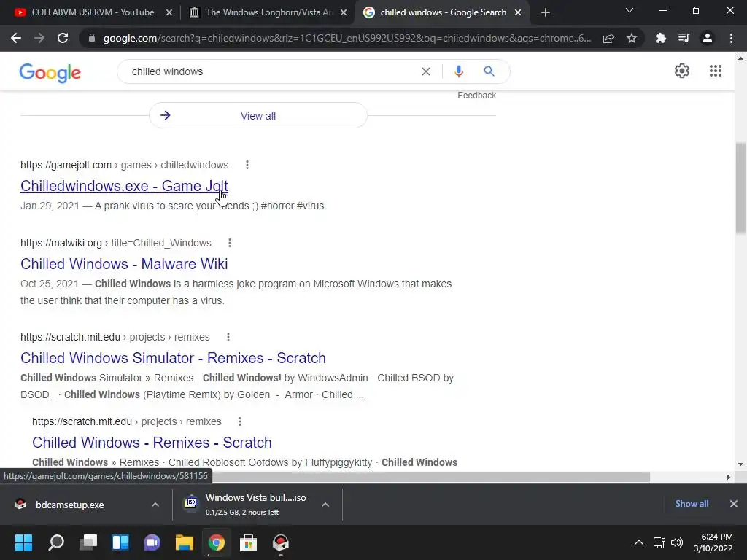Open network icon in system tray
Image resolution: width=747 pixels, height=560 pixels.
(659, 542)
